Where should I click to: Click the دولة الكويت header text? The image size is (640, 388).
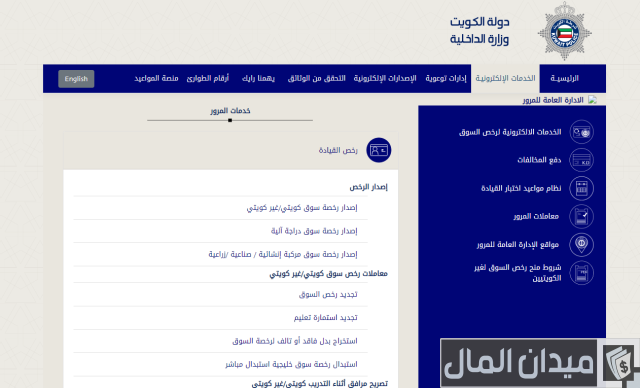[480, 22]
